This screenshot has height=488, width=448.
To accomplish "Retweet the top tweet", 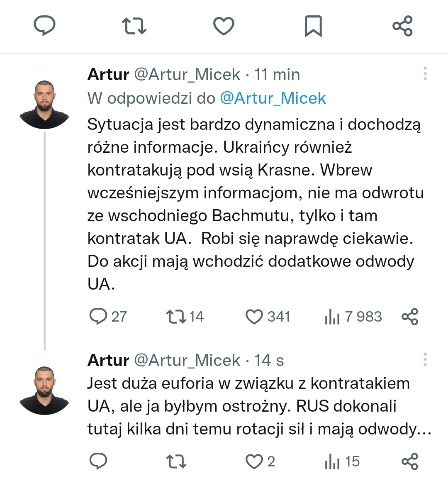I will click(x=134, y=26).
